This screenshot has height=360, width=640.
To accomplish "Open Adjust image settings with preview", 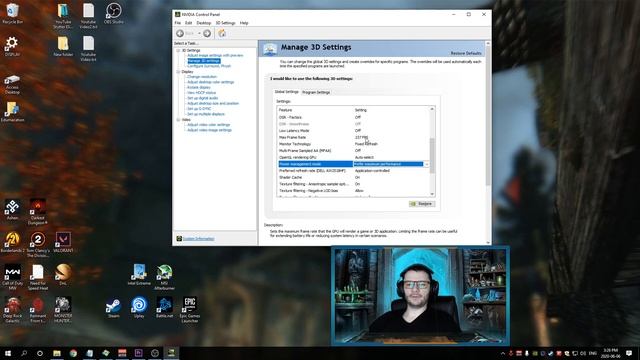I will (215, 56).
